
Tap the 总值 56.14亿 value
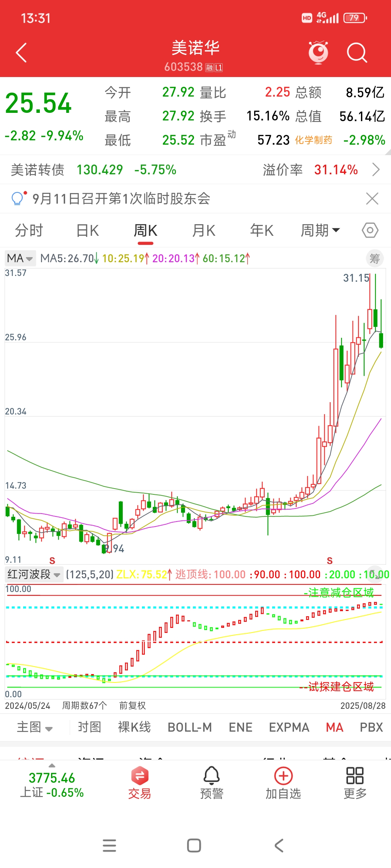pos(362,116)
